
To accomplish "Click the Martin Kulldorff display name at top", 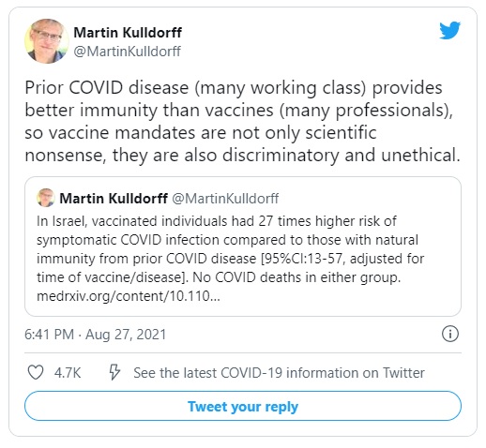I will [x=128, y=33].
